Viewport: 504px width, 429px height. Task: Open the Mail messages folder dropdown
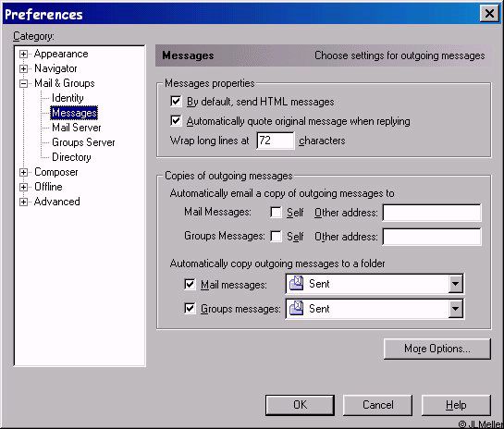point(456,284)
